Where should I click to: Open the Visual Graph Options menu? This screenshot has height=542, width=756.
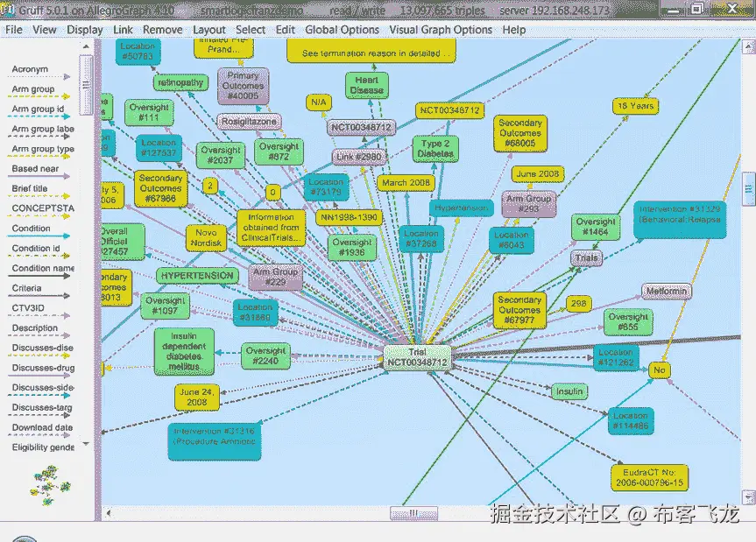441,29
